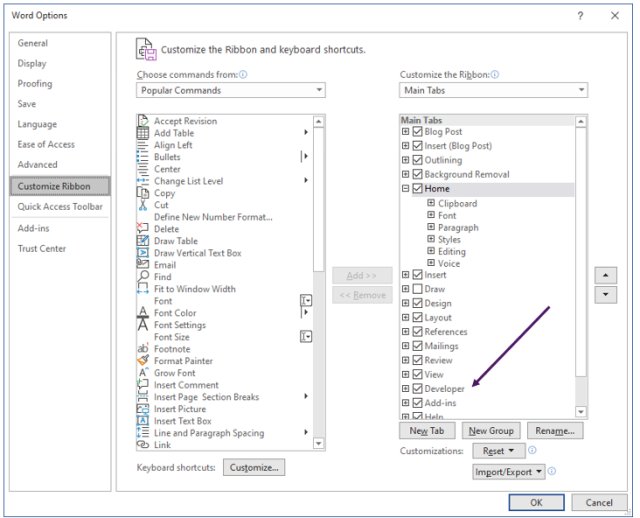Click the Link chain icon
The width and height of the screenshot is (640, 518).
[143, 445]
